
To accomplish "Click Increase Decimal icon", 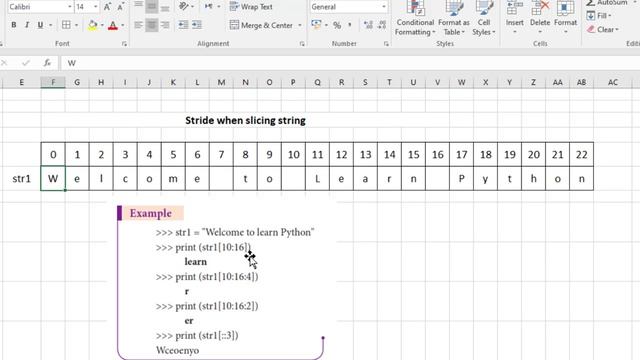I will click(x=368, y=25).
